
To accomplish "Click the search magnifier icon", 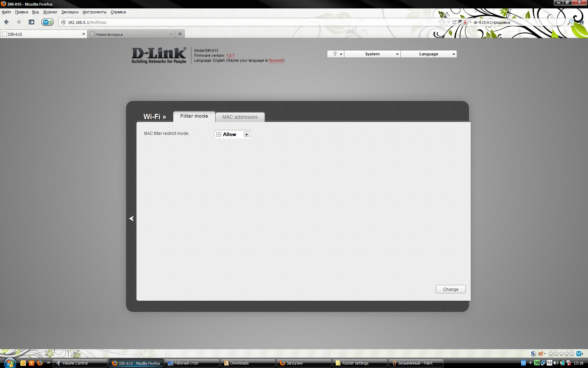I will click(x=570, y=22).
